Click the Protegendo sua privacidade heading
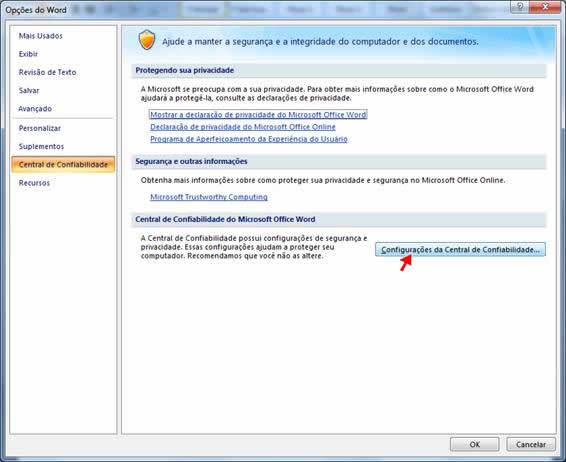The width and height of the screenshot is (566, 462). point(184,70)
